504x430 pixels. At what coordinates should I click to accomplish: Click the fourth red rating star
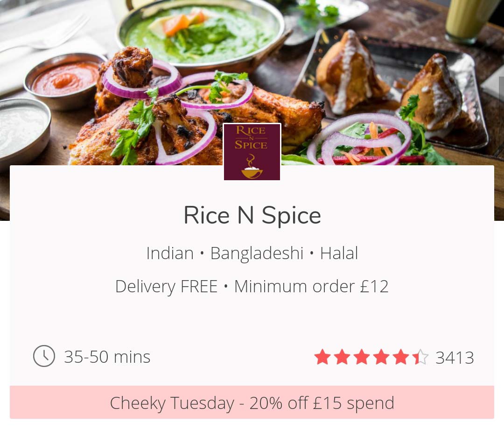pyautogui.click(x=381, y=357)
